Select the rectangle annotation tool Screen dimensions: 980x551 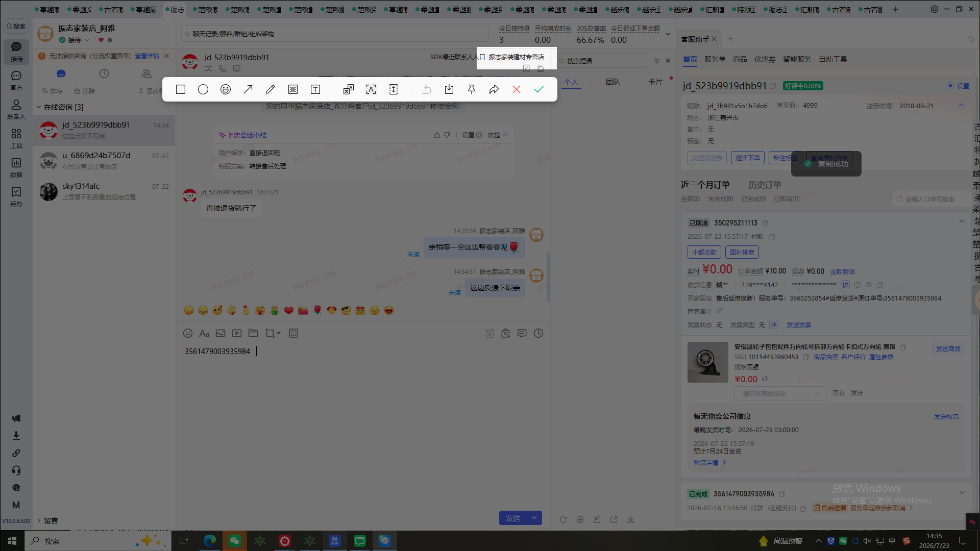(180, 89)
